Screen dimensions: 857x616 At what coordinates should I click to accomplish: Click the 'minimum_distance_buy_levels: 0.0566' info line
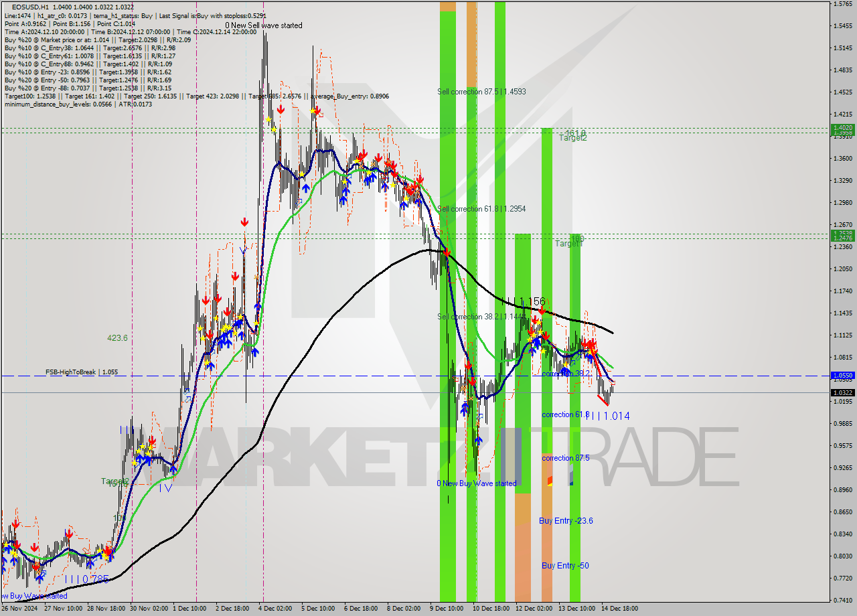coord(78,104)
